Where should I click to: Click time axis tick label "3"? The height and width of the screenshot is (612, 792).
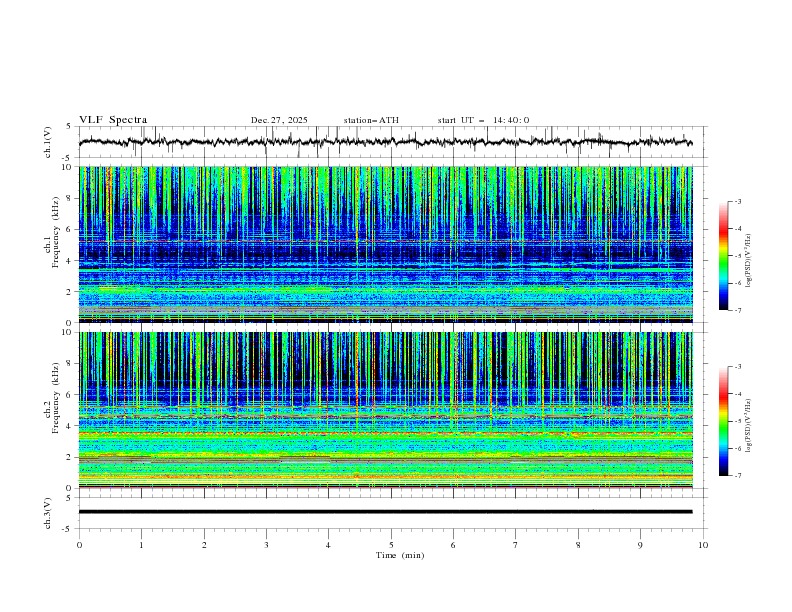(x=266, y=545)
